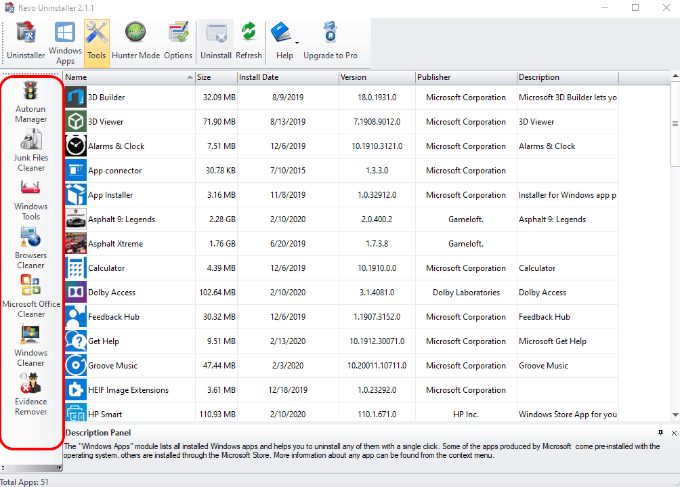The width and height of the screenshot is (680, 487).
Task: Click Feedback Hub name text
Action: [114, 317]
